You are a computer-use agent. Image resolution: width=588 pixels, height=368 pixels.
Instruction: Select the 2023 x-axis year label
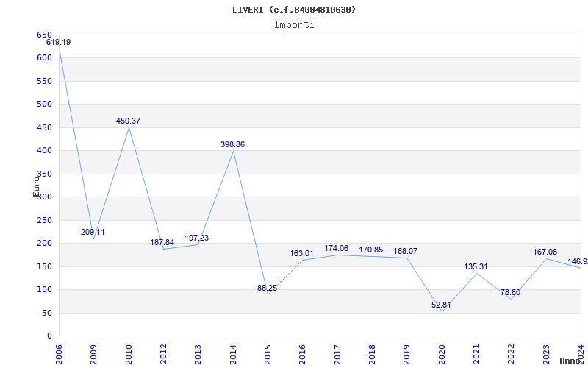(x=546, y=355)
